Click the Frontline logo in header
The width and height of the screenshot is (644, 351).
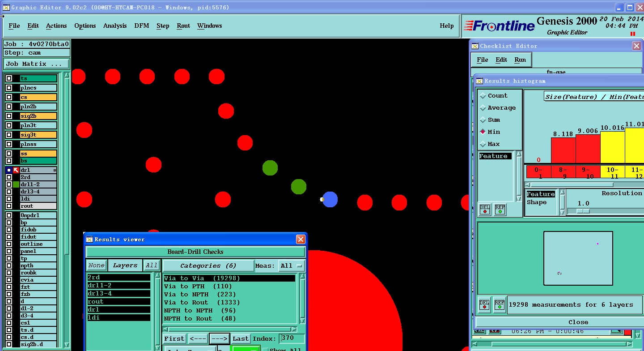click(x=499, y=26)
